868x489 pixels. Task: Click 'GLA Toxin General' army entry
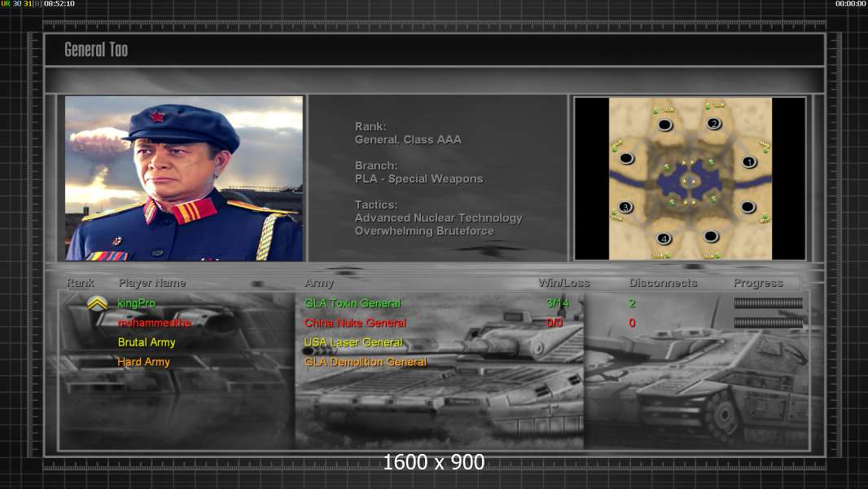[x=353, y=303]
